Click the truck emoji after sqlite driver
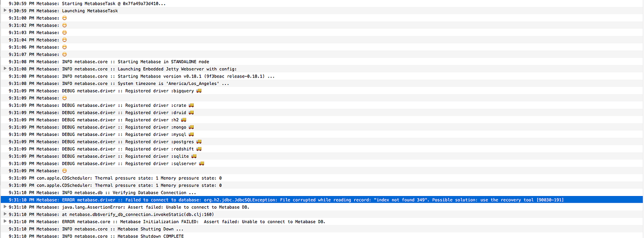Viewport: 644px width, 238px height. click(x=194, y=156)
